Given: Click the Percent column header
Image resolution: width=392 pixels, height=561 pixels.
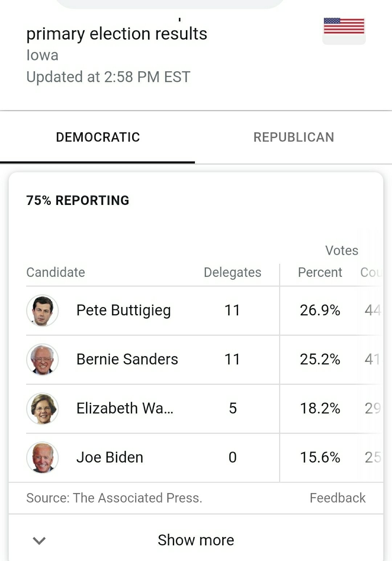Looking at the screenshot, I should click(x=320, y=273).
